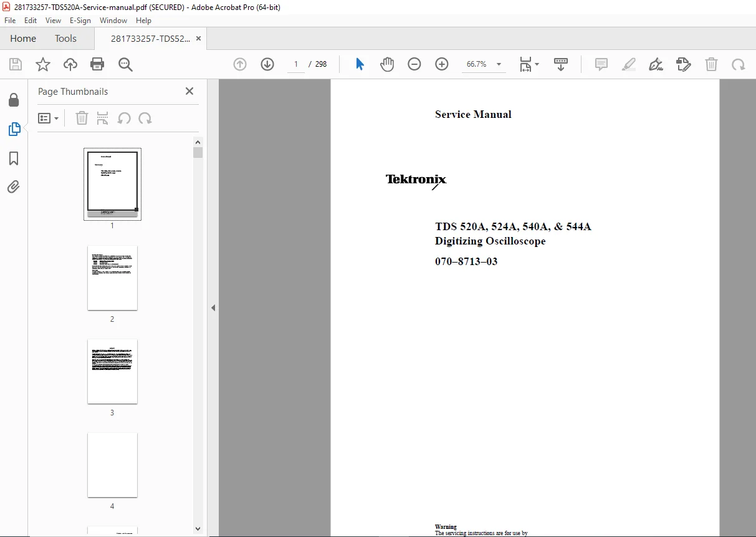This screenshot has height=537, width=756.
Task: Click the Fit page width icon
Action: pos(525,64)
